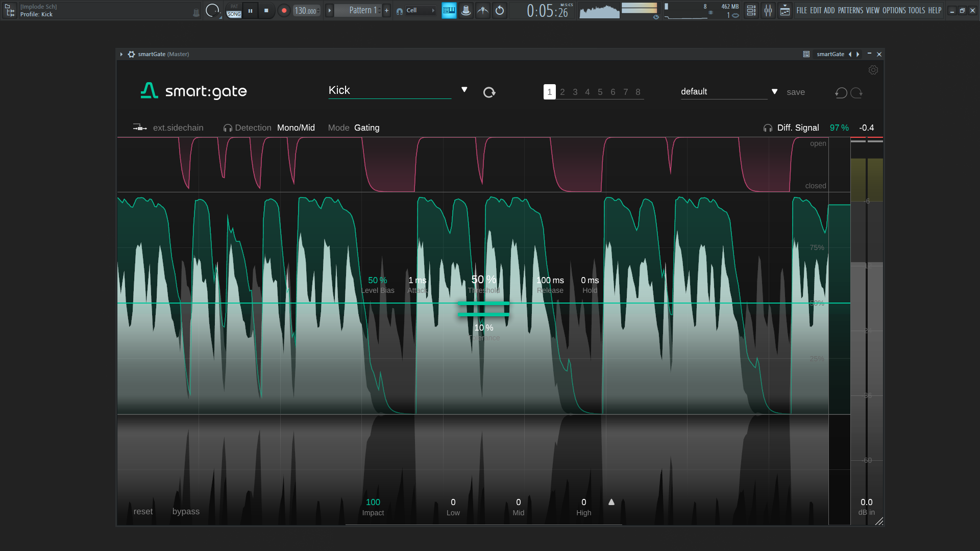This screenshot has height=551, width=980.
Task: Click the 1 ms Attack value
Action: click(418, 280)
